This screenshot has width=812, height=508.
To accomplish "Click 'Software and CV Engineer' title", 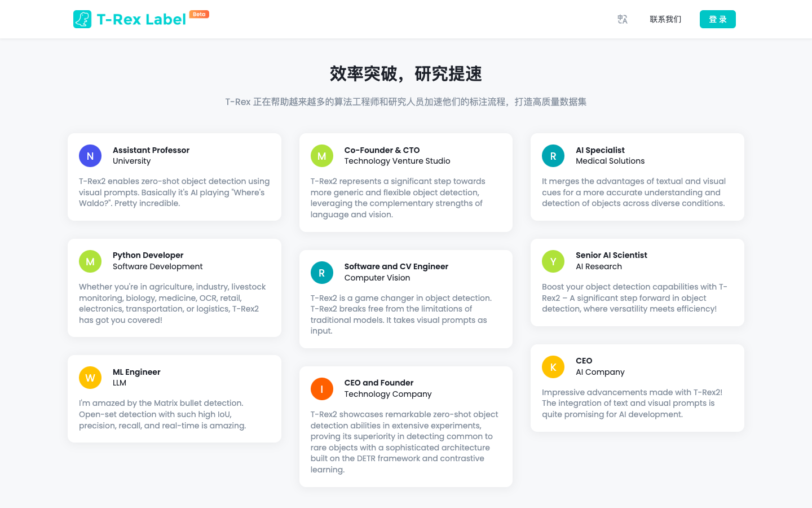I will 396,266.
